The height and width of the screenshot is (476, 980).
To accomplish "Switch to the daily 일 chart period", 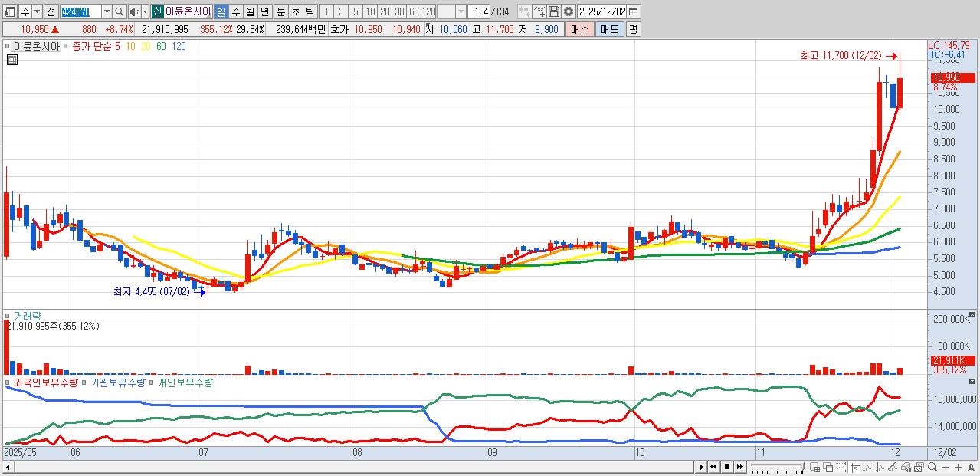I will pos(221,11).
